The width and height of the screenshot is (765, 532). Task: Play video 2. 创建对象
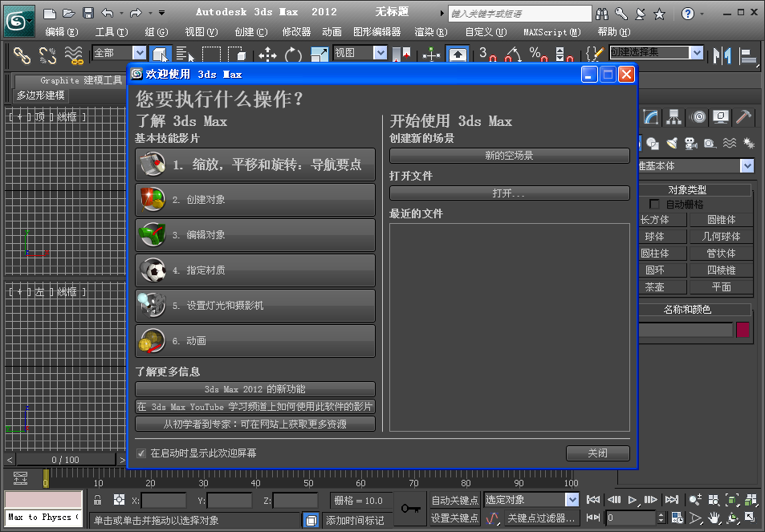[x=255, y=200]
